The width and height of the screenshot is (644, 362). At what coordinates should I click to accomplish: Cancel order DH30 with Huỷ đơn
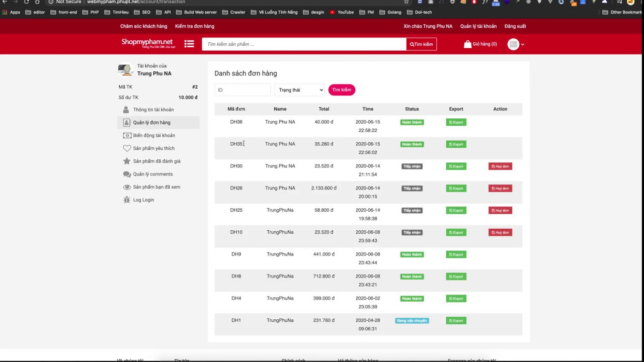(x=500, y=166)
